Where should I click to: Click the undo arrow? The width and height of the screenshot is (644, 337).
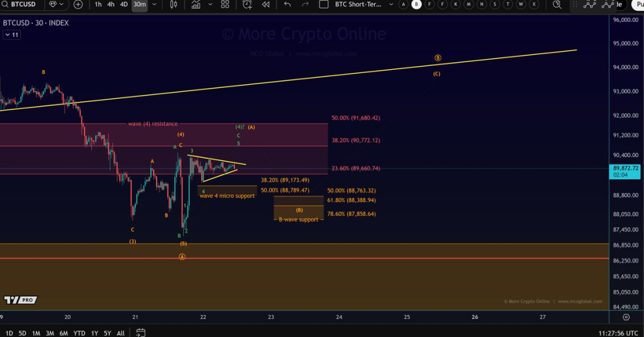287,4
